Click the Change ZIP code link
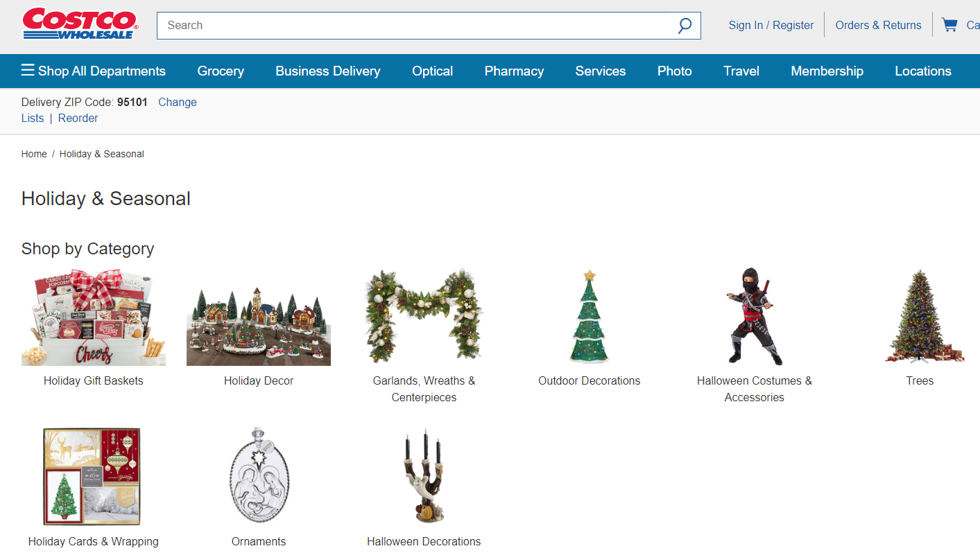This screenshot has width=980, height=553. pos(178,102)
